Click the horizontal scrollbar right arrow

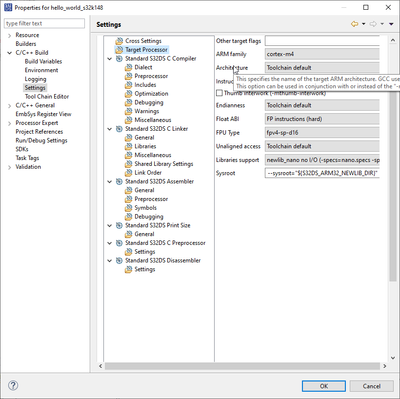click(384, 366)
